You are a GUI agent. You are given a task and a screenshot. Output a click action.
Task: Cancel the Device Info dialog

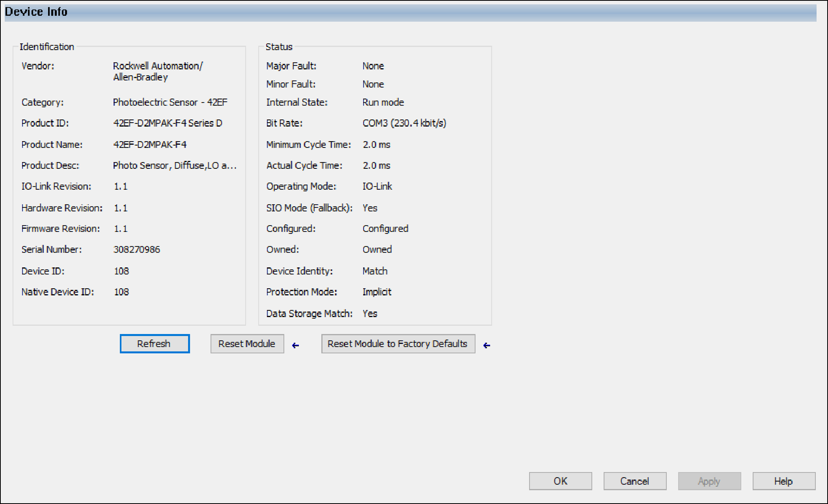[635, 481]
